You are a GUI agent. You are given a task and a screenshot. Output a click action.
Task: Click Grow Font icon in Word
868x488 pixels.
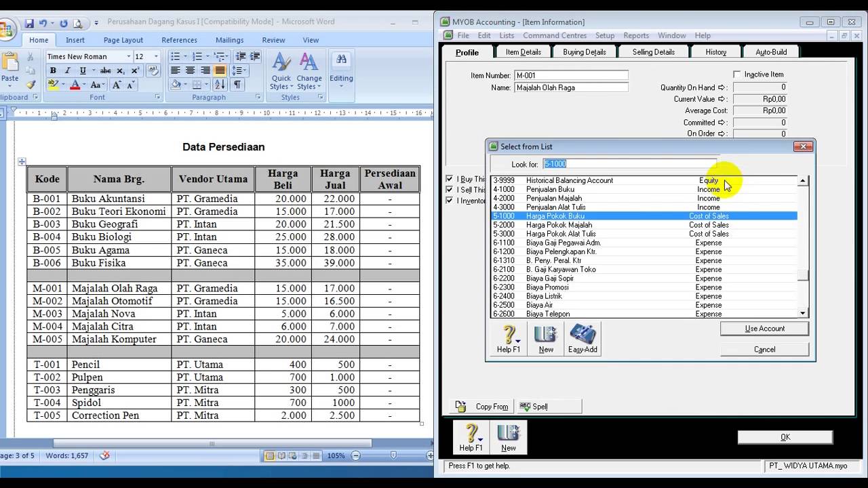pos(117,85)
